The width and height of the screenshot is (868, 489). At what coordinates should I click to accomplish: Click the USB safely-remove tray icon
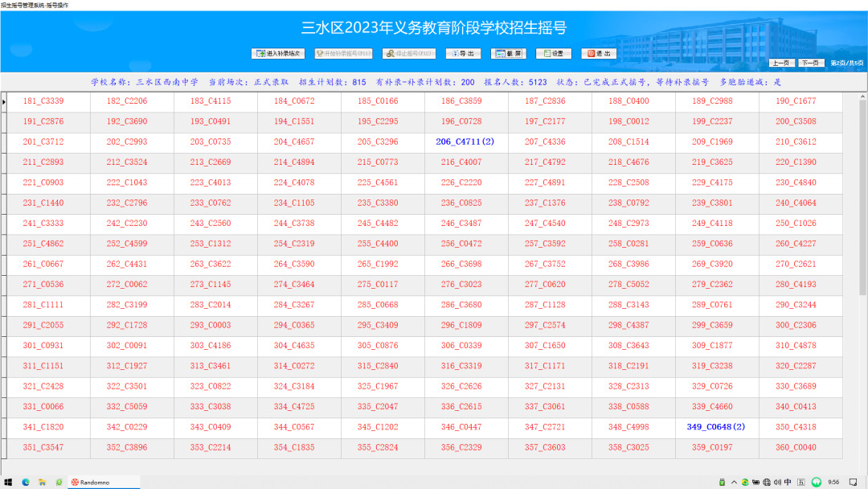click(x=722, y=483)
